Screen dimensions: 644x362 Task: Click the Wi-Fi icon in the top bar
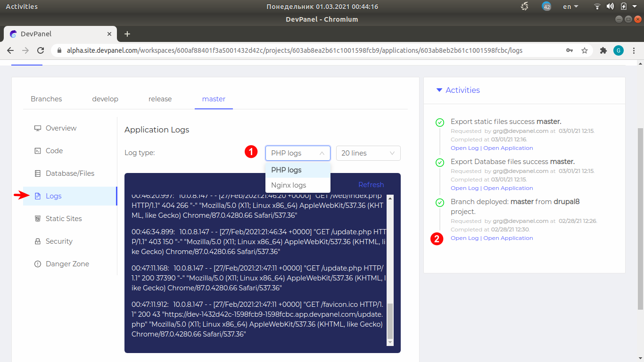pos(597,6)
